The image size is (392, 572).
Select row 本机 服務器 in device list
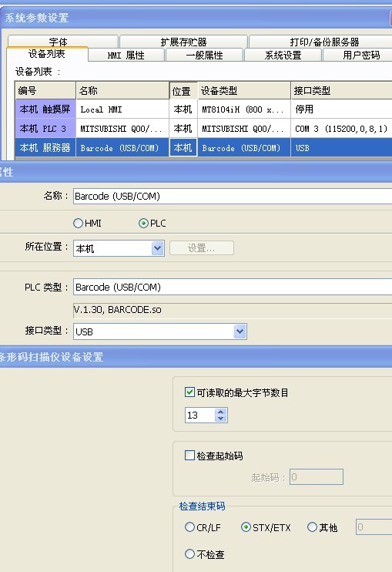(x=45, y=148)
